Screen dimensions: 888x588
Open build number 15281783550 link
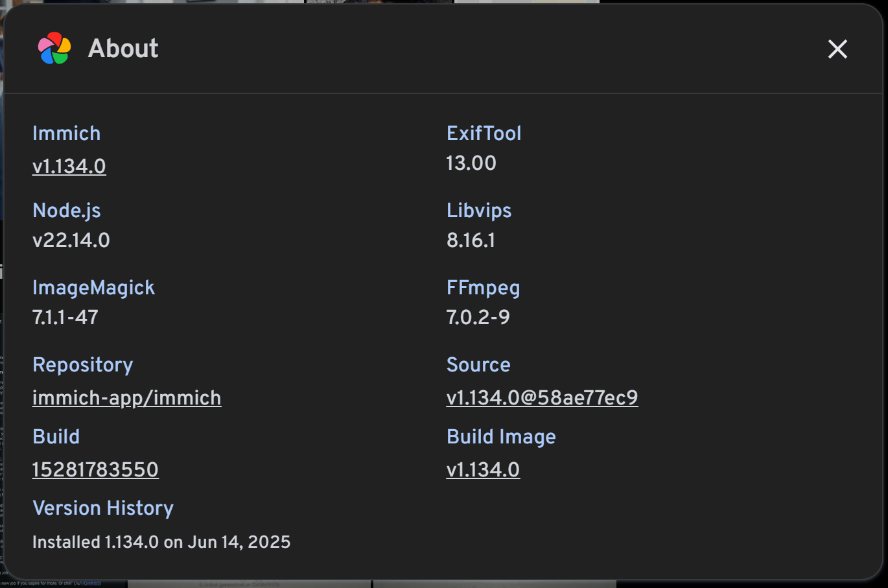(95, 470)
